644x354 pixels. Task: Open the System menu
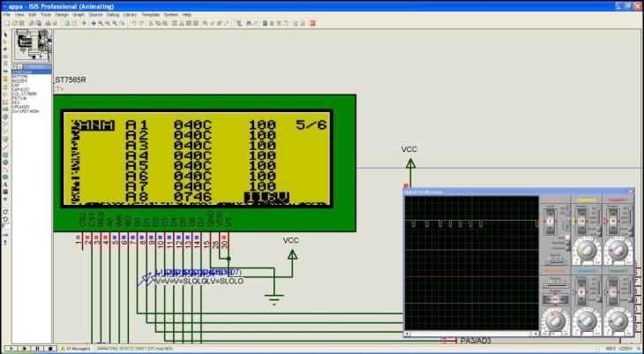(x=171, y=14)
